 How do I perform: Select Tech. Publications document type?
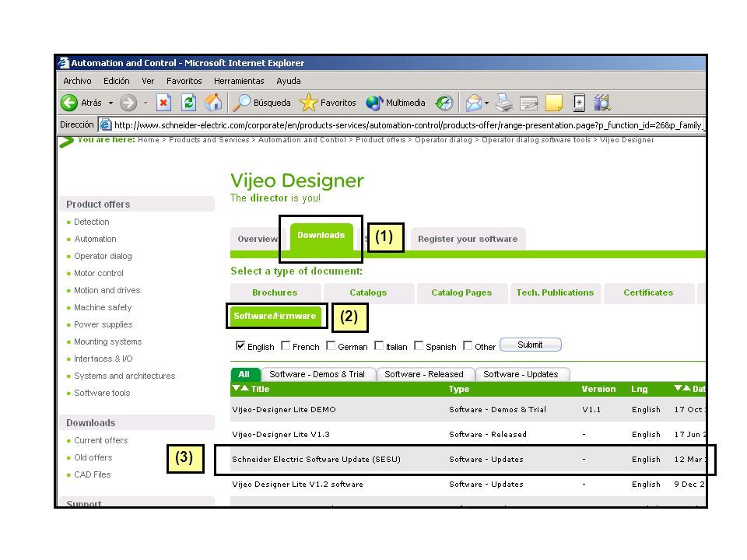click(555, 293)
